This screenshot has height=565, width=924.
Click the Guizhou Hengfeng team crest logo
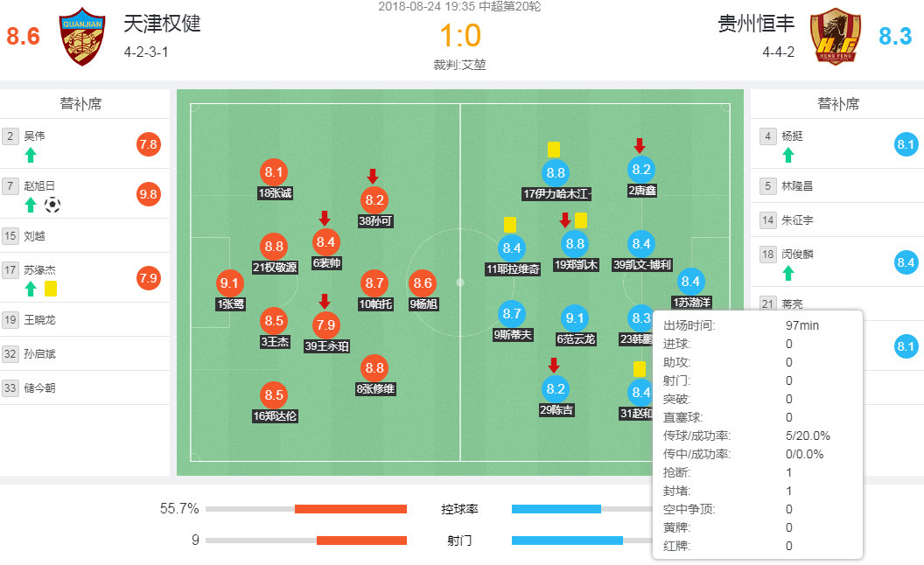(830, 37)
